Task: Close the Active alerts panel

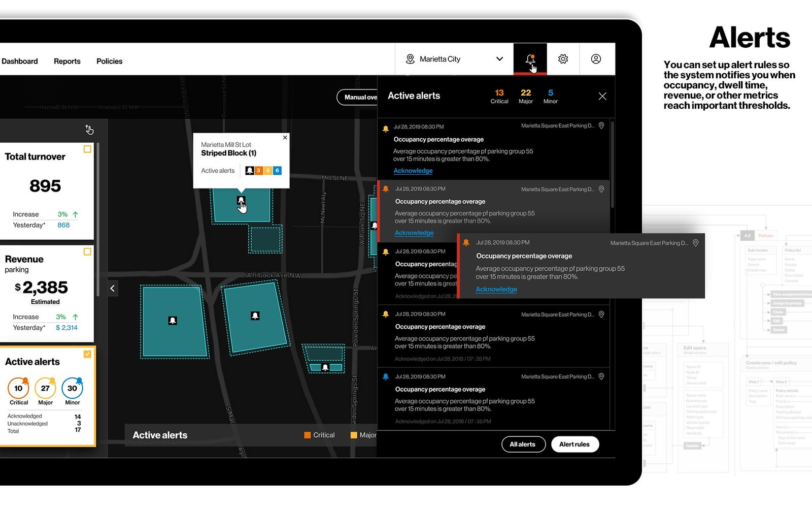Action: coord(602,96)
